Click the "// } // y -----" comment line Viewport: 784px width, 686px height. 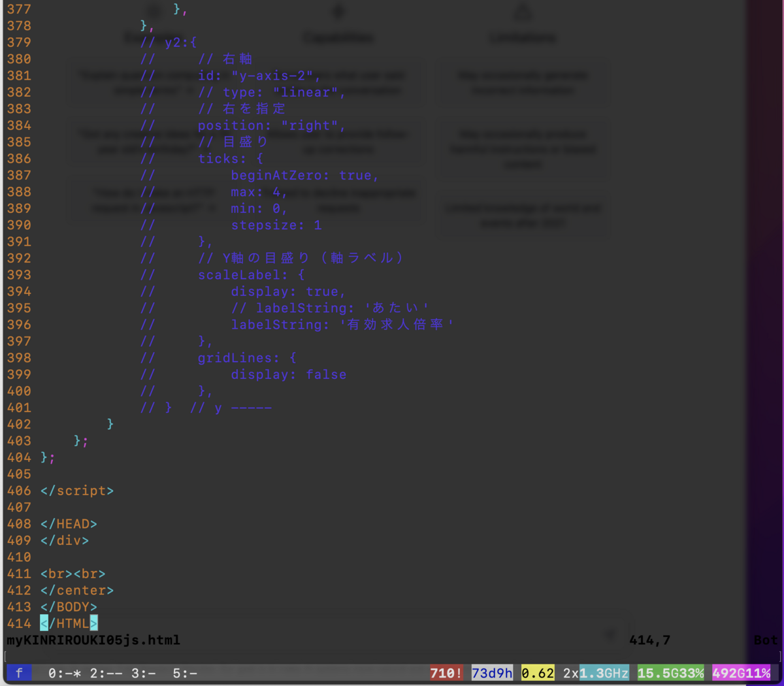pos(206,408)
